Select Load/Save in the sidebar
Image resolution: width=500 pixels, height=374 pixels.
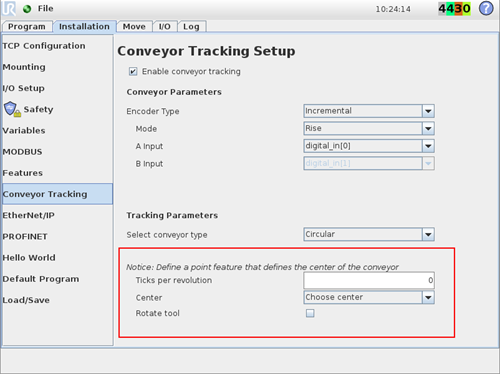point(26,300)
